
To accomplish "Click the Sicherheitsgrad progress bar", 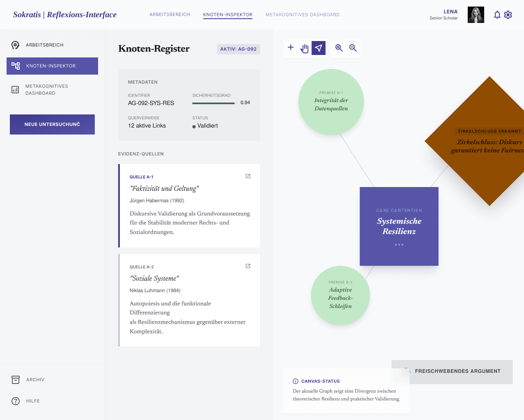I will (x=213, y=103).
